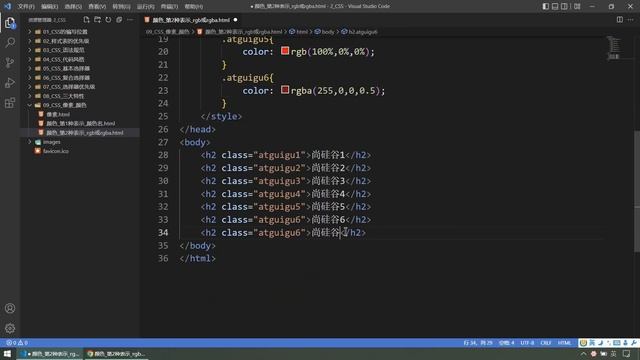640x360 pixels.
Task: Click the body breadcrumb segment
Action: [x=324, y=31]
